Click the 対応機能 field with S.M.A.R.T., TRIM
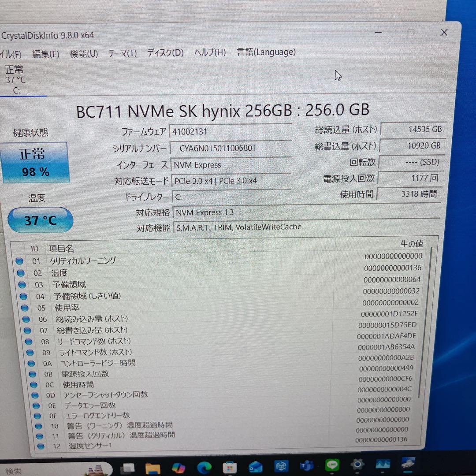The width and height of the screenshot is (476, 476). coord(306,227)
